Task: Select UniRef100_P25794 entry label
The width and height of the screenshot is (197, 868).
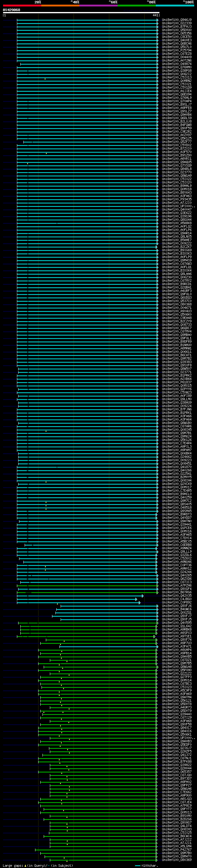Action: [176, 50]
